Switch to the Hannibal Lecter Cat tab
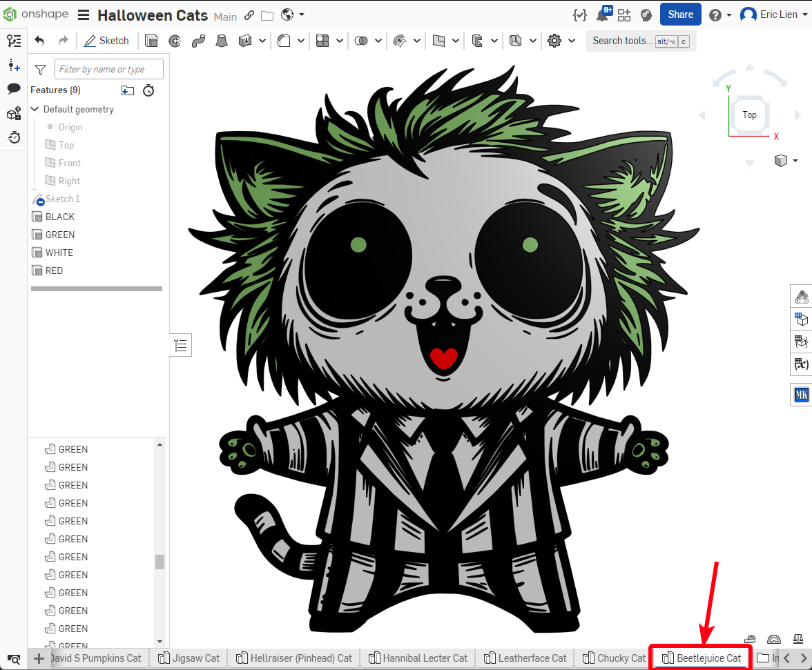 click(x=418, y=658)
